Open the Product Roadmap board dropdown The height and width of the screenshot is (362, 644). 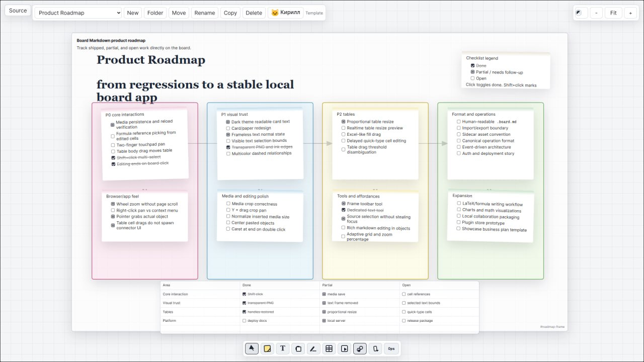[78, 13]
